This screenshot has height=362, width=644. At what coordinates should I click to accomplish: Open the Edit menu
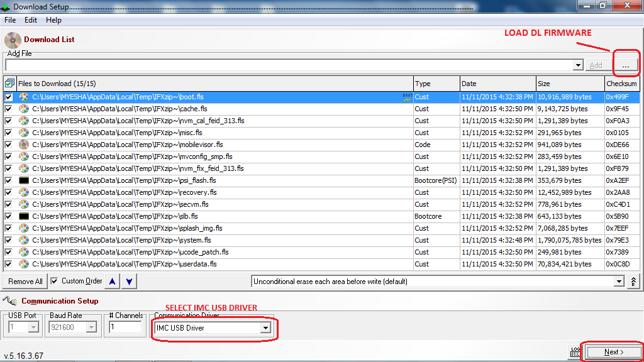click(31, 20)
